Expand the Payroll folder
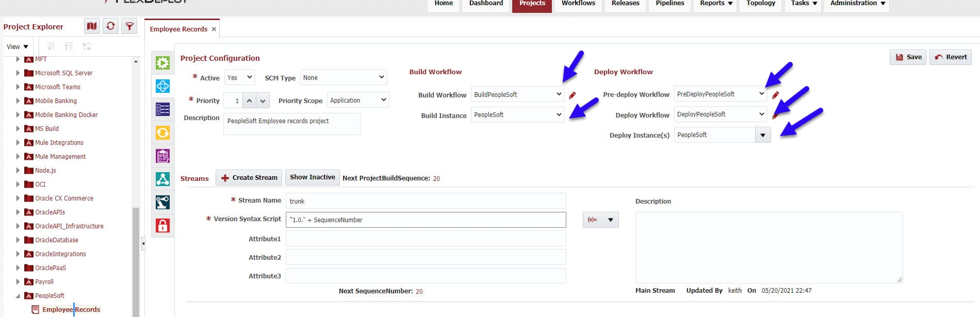Screen dimensions: 980x317 coord(18,281)
